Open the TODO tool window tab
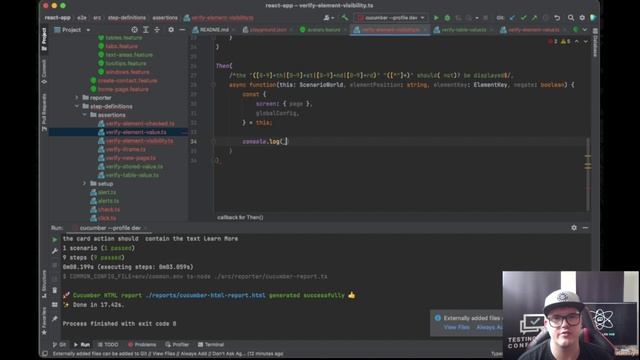 click(108, 344)
